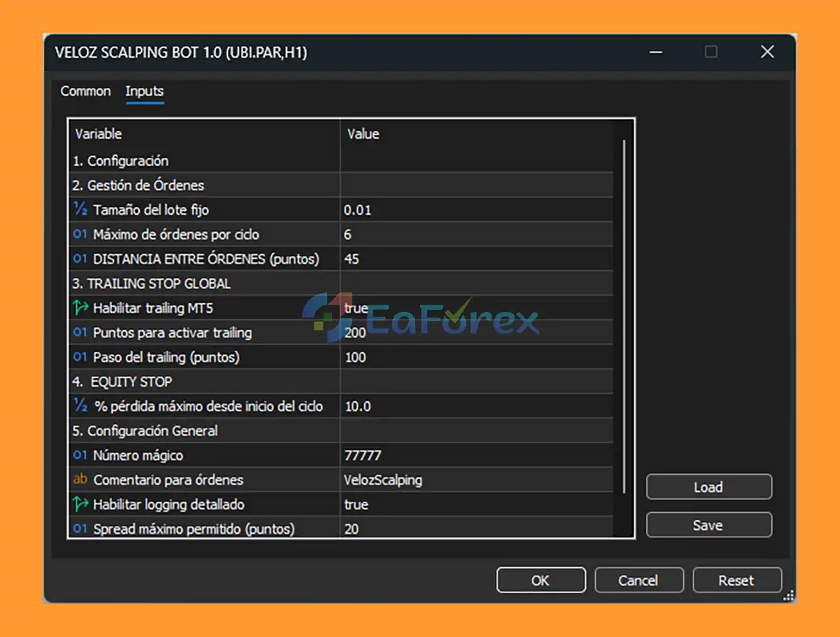Edit the Número mágico value 77777
This screenshot has width=840, height=637.
(x=362, y=455)
